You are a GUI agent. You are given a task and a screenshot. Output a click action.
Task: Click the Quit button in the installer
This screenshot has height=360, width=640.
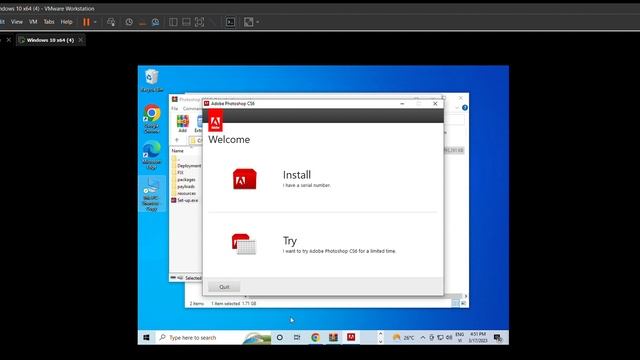coord(224,287)
